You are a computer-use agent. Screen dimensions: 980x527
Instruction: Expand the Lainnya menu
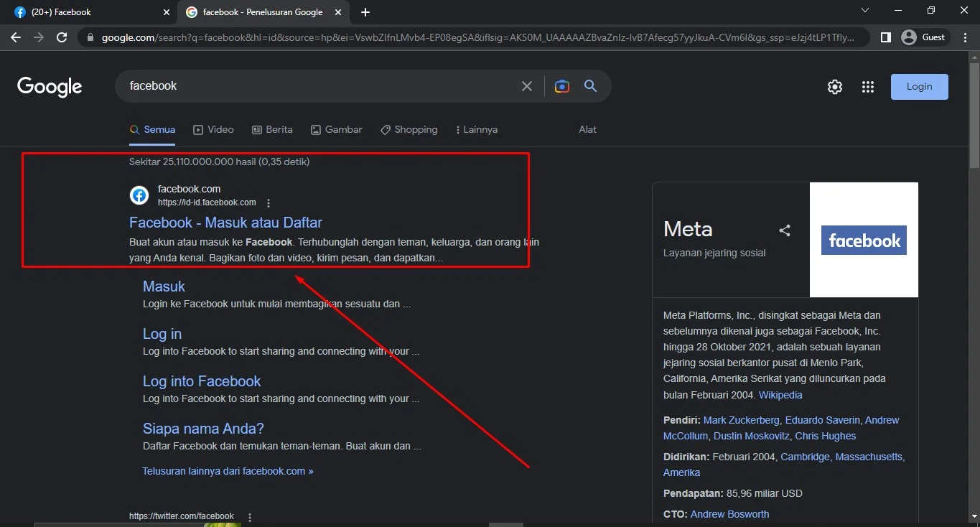(477, 130)
